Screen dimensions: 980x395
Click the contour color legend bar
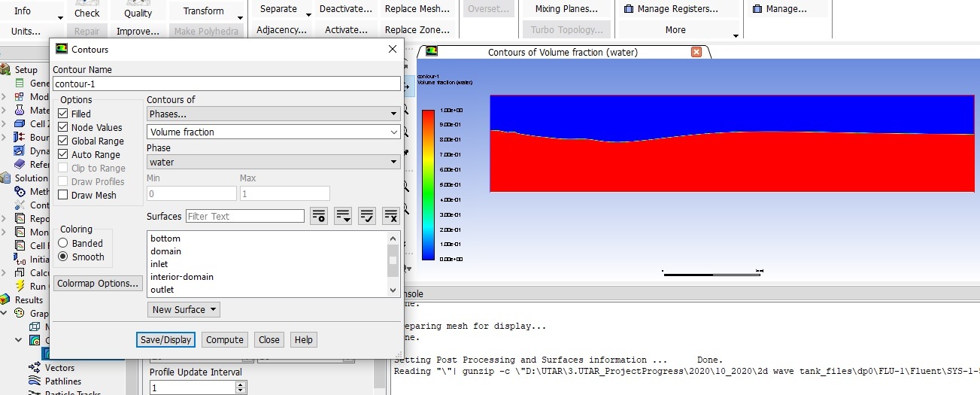point(428,184)
